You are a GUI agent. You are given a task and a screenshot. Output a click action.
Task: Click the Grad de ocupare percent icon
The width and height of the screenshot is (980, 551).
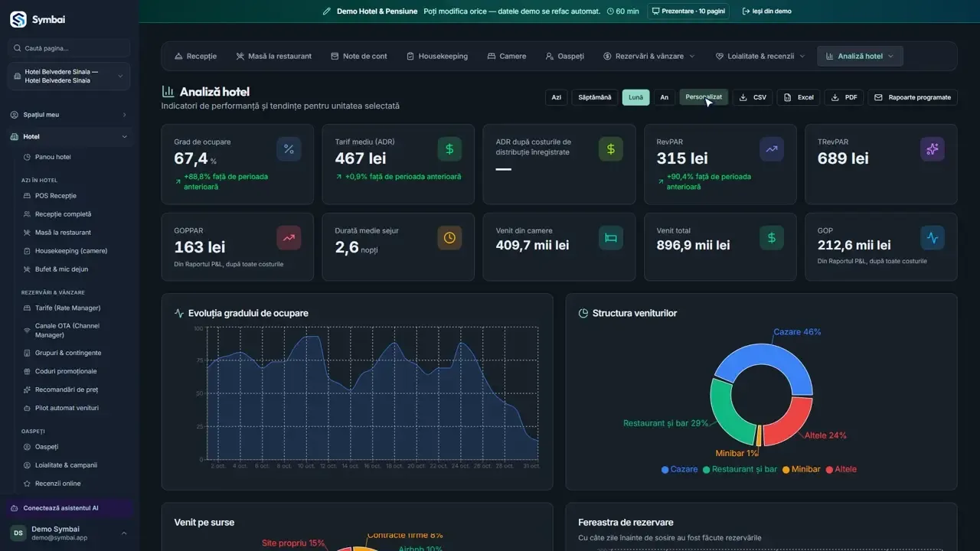[x=289, y=149]
